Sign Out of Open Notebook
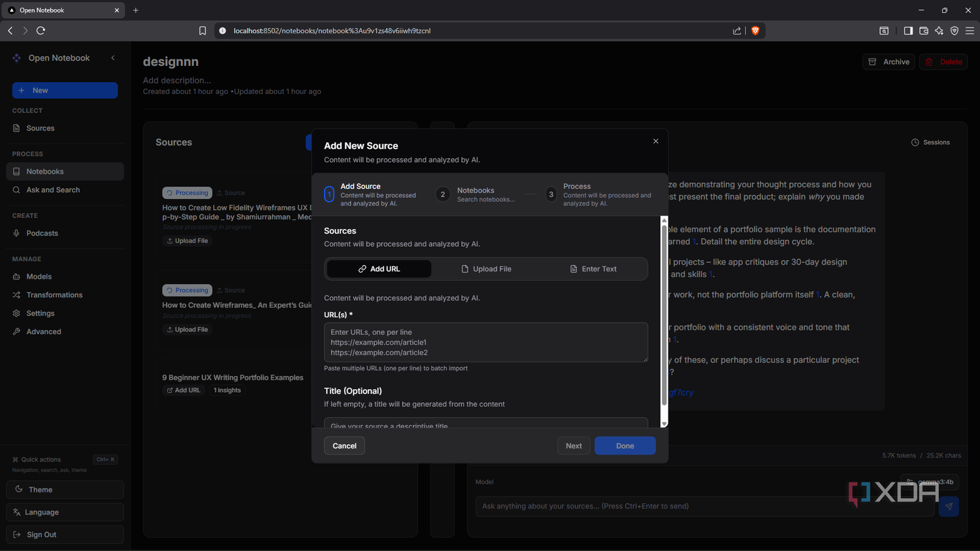 click(x=65, y=535)
